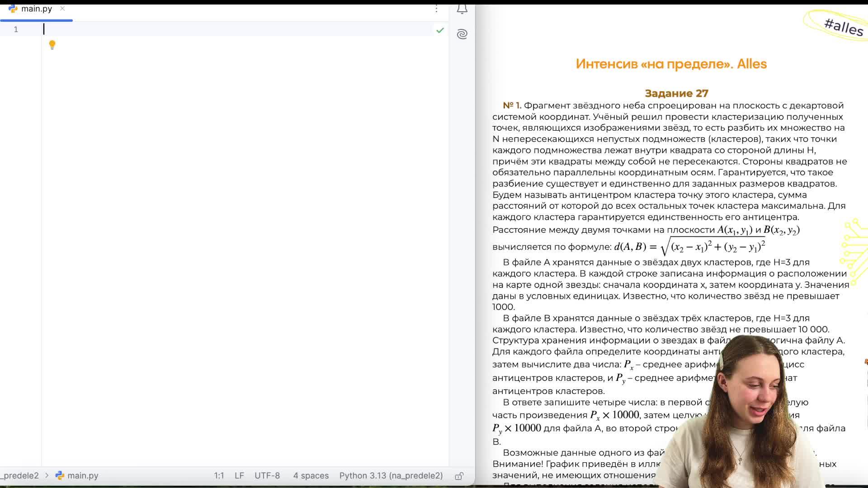
Task: Click the distance formula d(A, B)
Action: tap(689, 246)
